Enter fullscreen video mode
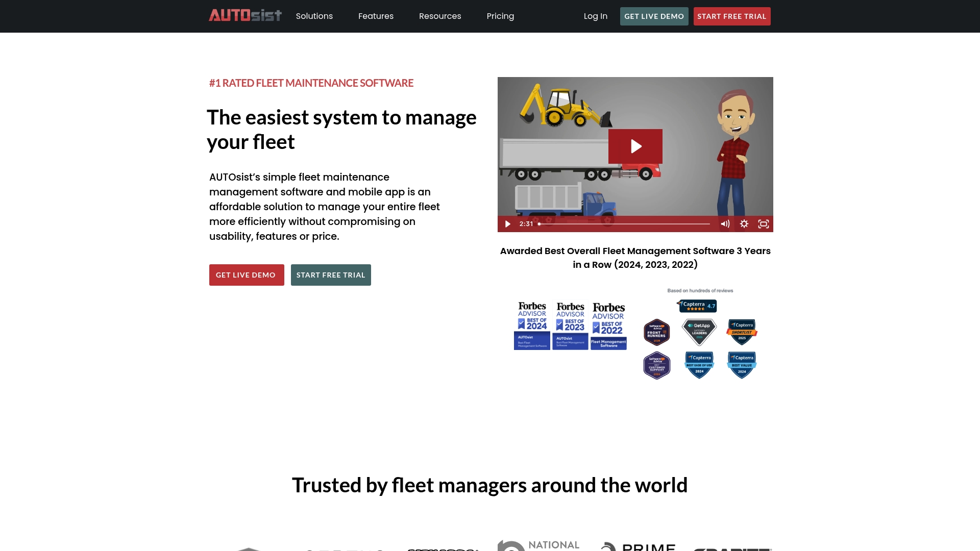 pos(763,224)
